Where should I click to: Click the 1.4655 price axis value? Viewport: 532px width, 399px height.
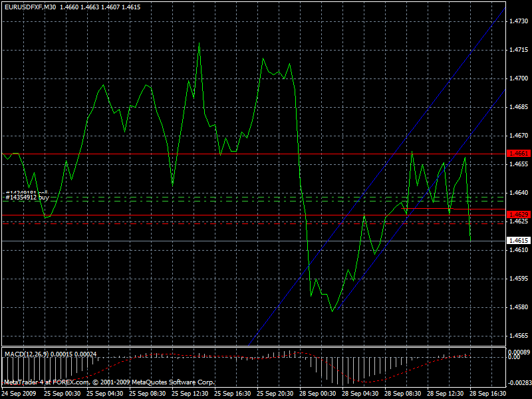519,164
